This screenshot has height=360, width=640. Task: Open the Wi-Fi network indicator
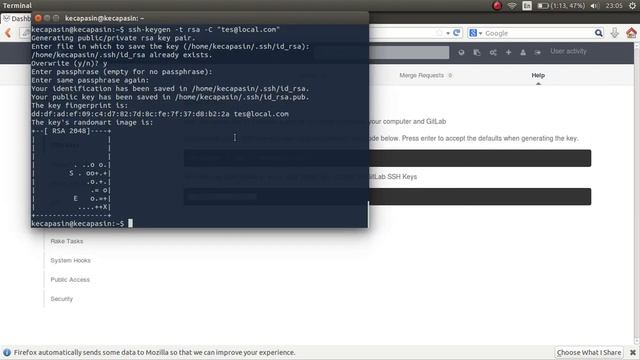tap(512, 6)
